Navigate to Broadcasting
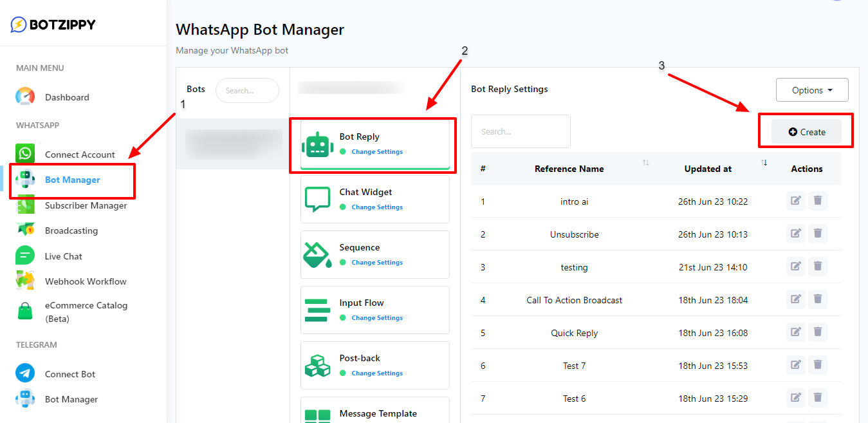The height and width of the screenshot is (423, 868). coord(71,230)
